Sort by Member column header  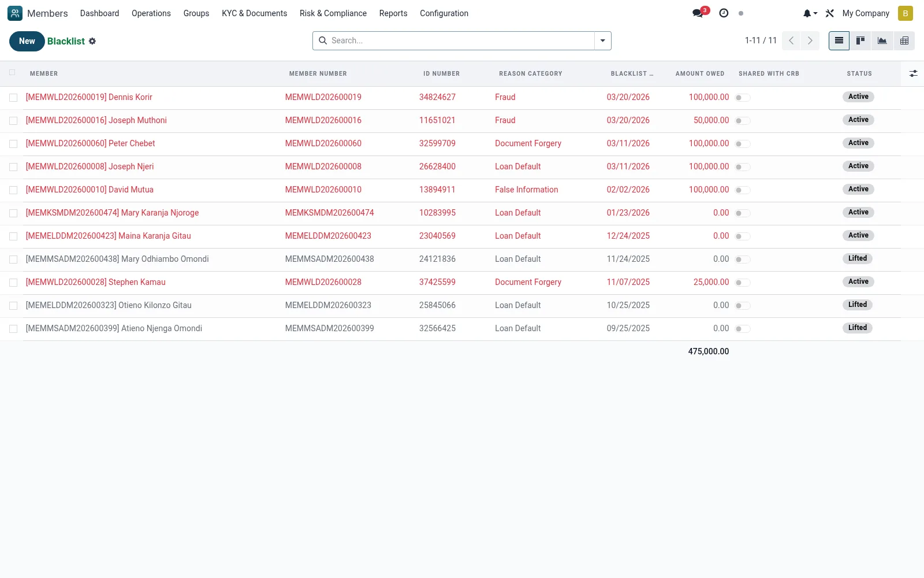[44, 73]
